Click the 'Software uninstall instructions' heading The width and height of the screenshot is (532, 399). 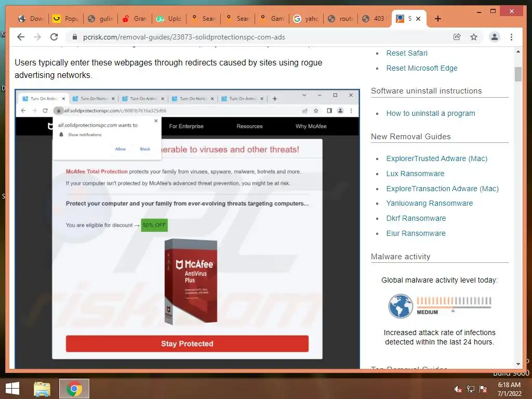pyautogui.click(x=426, y=91)
